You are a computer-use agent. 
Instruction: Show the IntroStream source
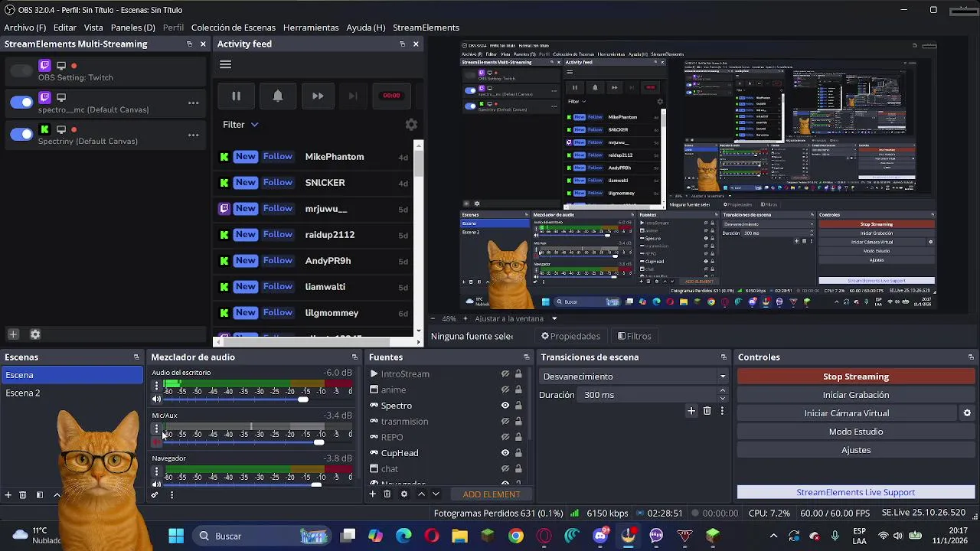(x=505, y=374)
